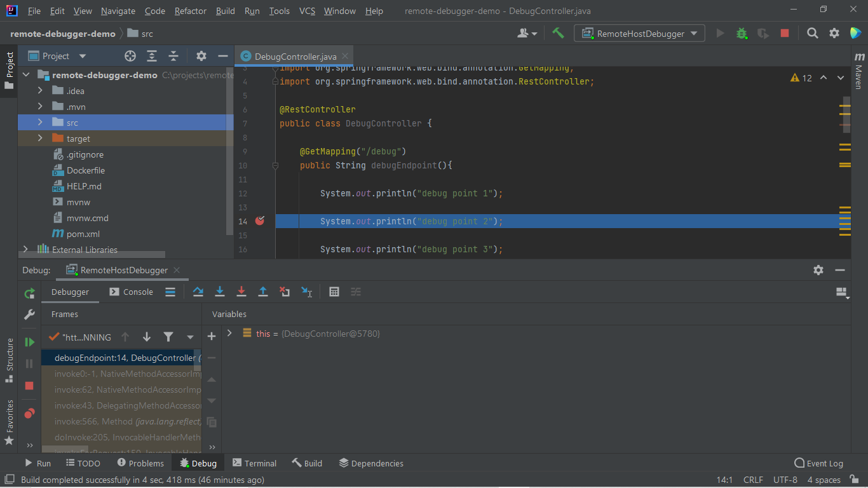Open the Evaluate Expression calculator

pyautogui.click(x=335, y=292)
